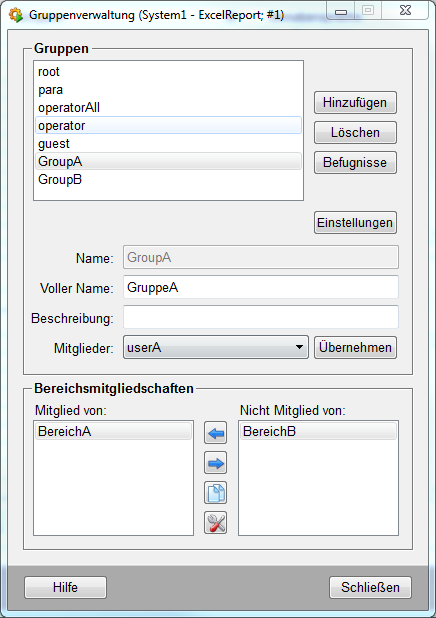Click the empty Beschreibung input field

click(x=261, y=317)
